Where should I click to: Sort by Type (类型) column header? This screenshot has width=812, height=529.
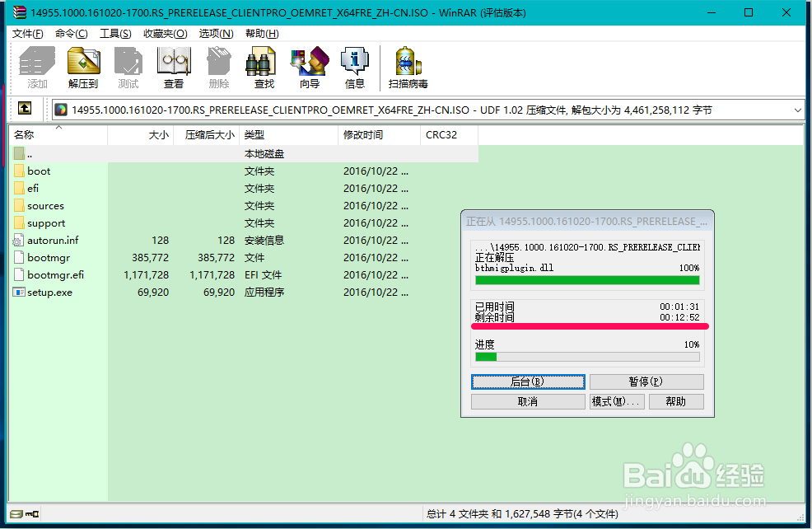pos(288,134)
